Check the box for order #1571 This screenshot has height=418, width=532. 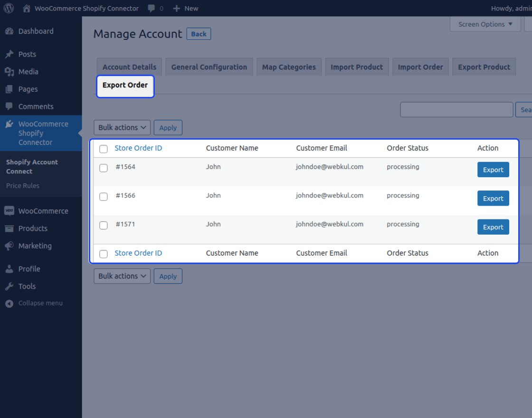[104, 225]
